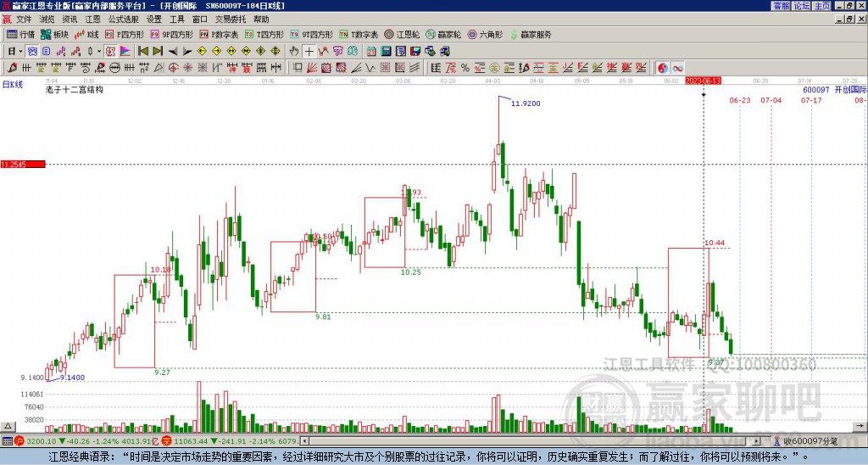Open the 行情 quotes view
The image size is (868, 465).
click(x=20, y=34)
